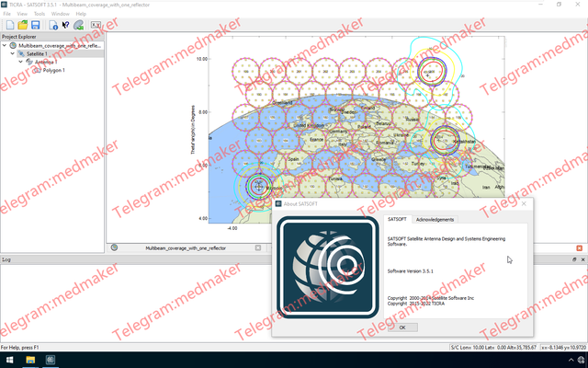Click the large SATSOFT globe logo
The height and width of the screenshot is (368, 588).
(328, 268)
